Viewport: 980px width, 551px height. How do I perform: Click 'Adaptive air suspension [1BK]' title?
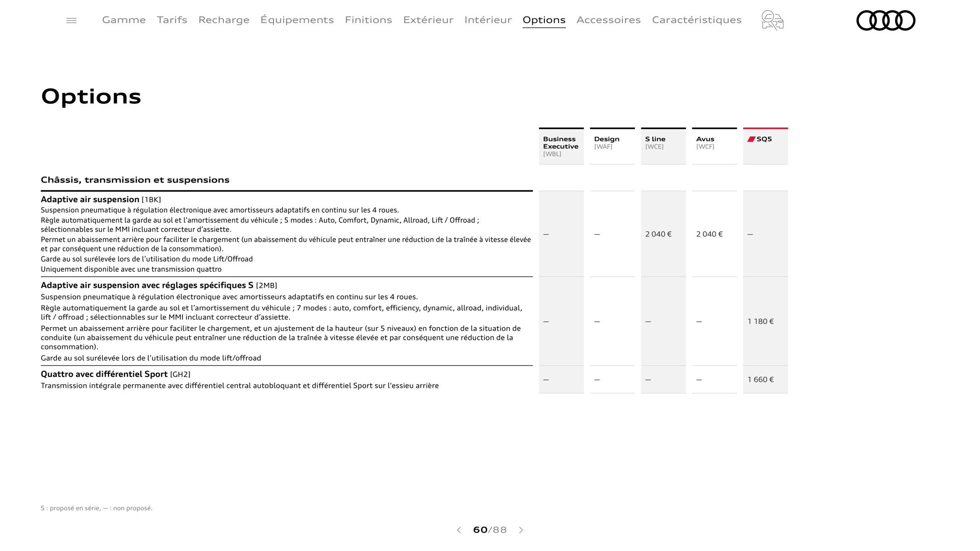coord(101,199)
